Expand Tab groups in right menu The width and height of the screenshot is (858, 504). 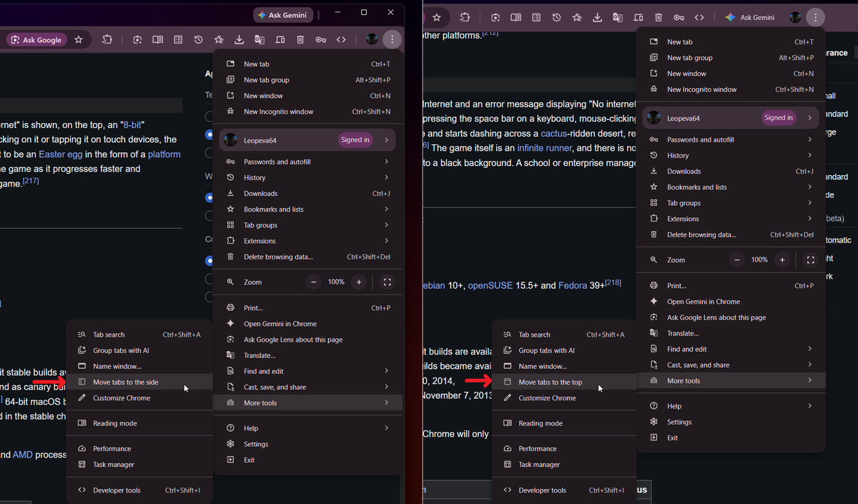[731, 203]
